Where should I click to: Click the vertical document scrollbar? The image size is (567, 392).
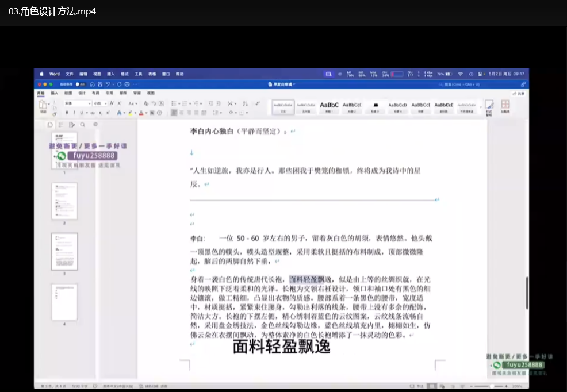pyautogui.click(x=527, y=293)
